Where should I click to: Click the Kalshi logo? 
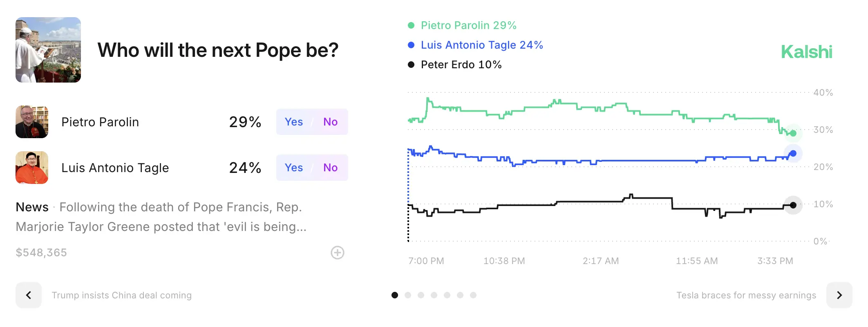click(806, 52)
